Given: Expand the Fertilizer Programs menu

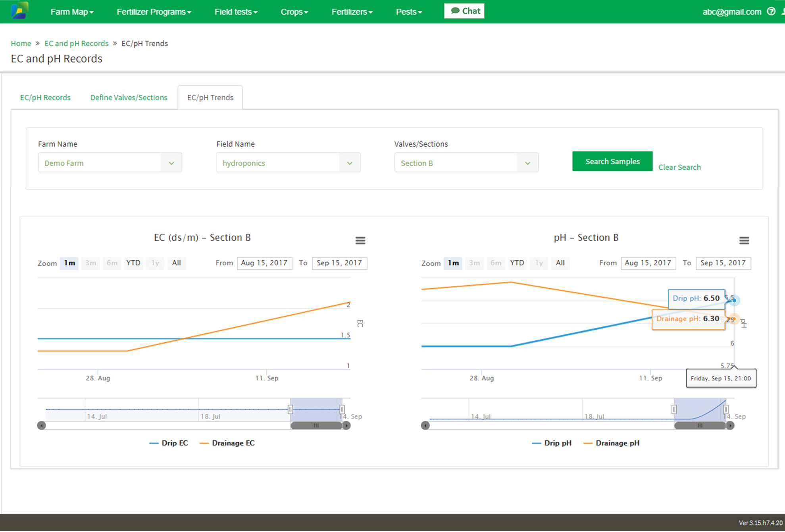Looking at the screenshot, I should [154, 12].
